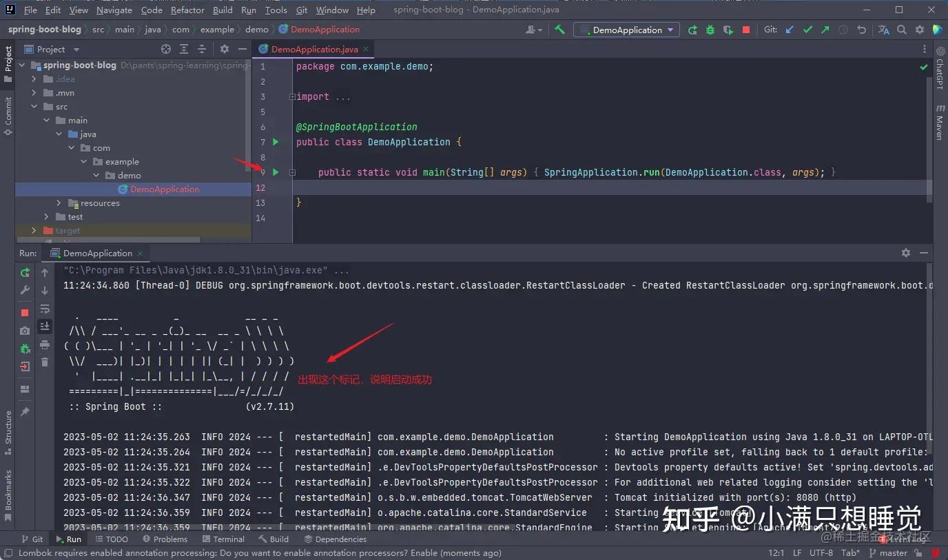Click the wrench icon in the Run panel
Image resolution: width=948 pixels, height=560 pixels.
25,290
